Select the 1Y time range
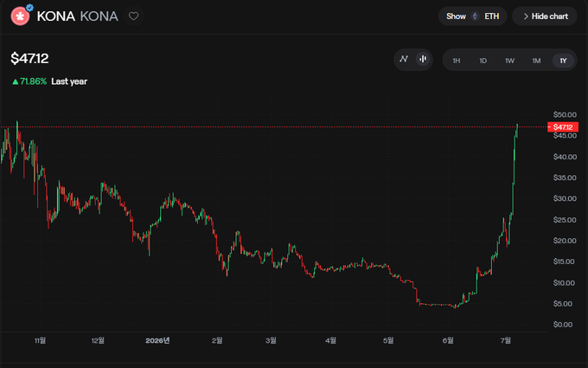The image size is (588, 368). coord(563,61)
